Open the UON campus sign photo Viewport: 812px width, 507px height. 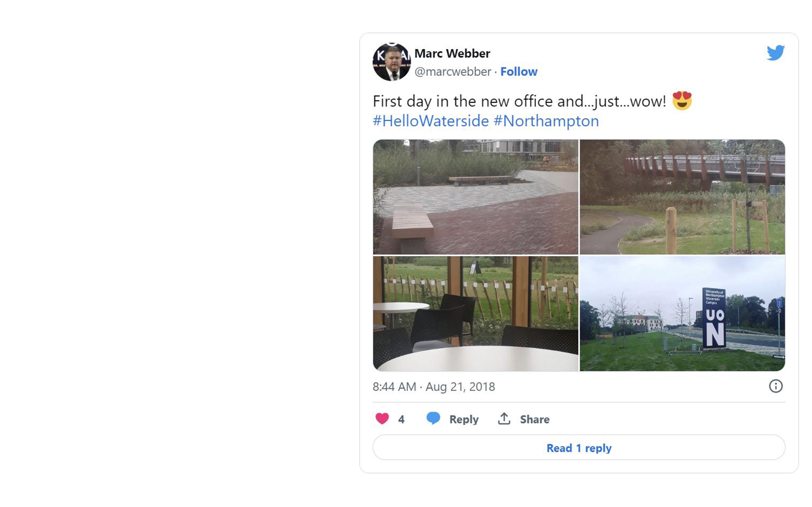(682, 314)
